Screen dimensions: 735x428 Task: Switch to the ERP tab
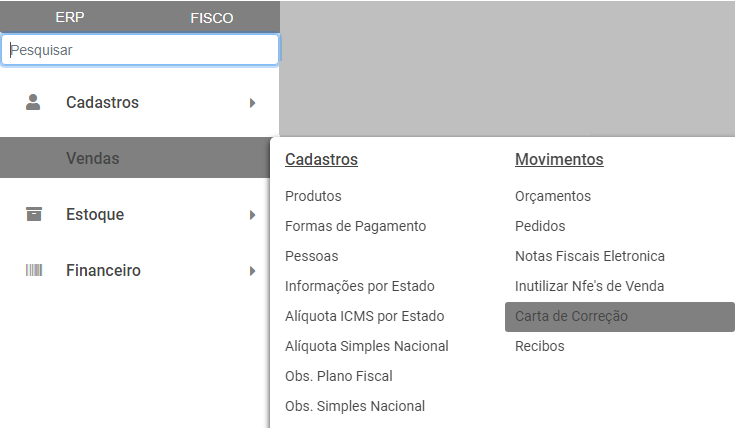[x=70, y=18]
